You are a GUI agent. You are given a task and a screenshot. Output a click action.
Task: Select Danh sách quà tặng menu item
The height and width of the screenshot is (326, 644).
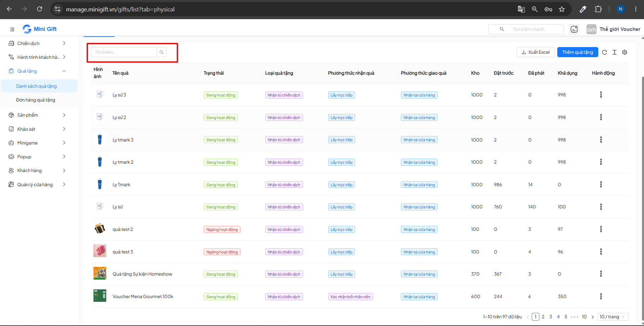pyautogui.click(x=39, y=86)
